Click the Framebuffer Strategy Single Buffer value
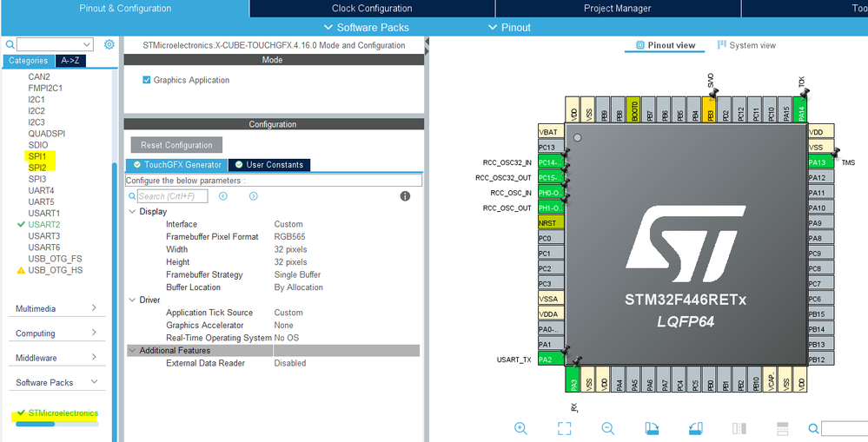The height and width of the screenshot is (442, 868). tap(297, 275)
